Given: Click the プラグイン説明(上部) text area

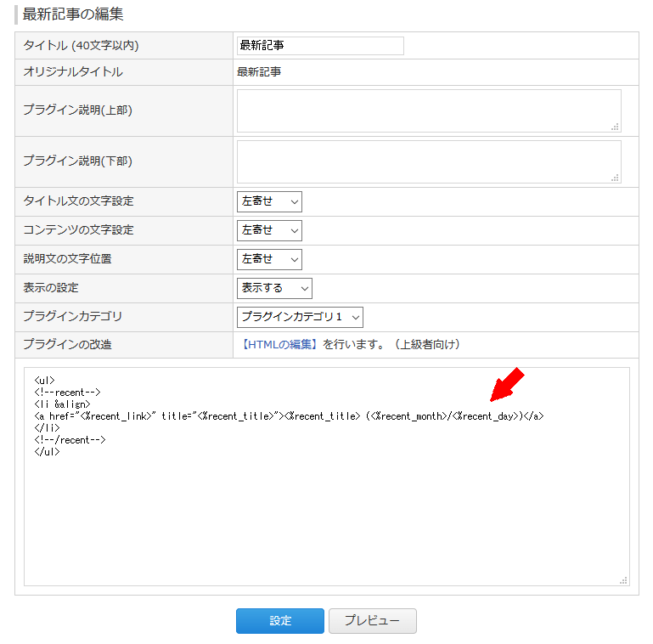Looking at the screenshot, I should [429, 110].
